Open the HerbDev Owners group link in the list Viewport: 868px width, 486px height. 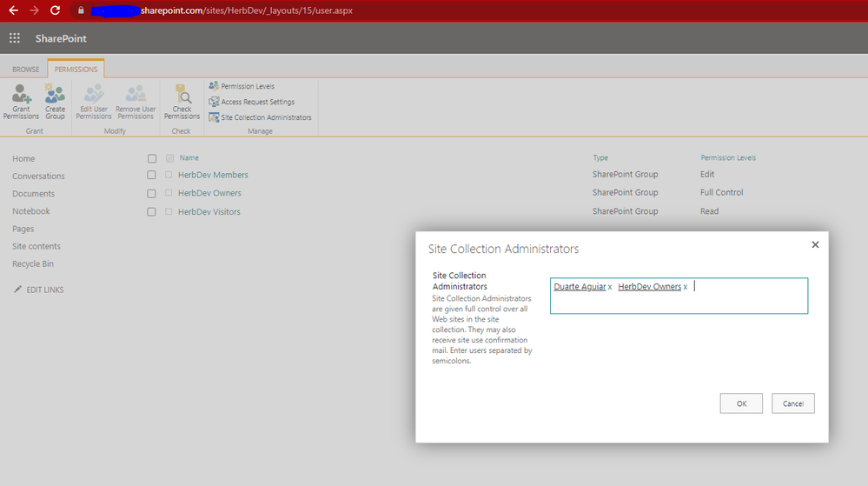pos(209,193)
